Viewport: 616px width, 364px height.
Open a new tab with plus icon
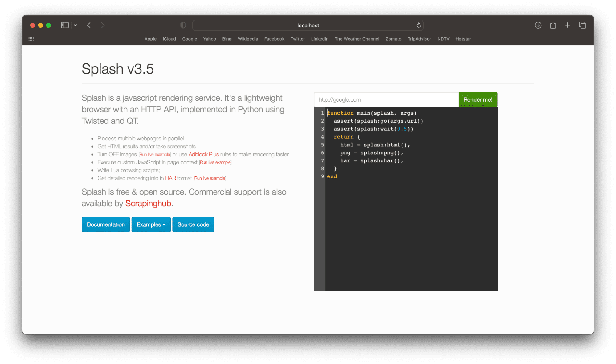pos(567,25)
